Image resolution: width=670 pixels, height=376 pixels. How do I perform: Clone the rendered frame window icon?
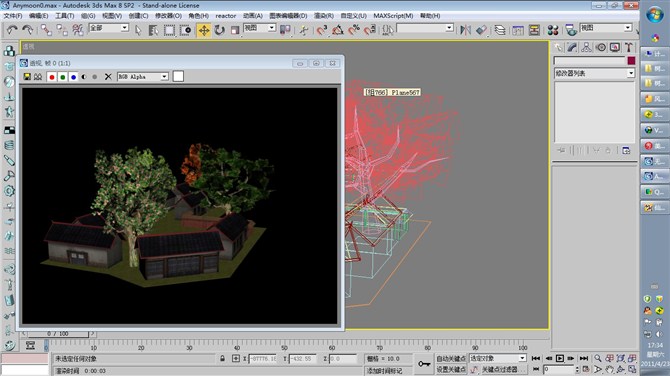click(x=38, y=76)
